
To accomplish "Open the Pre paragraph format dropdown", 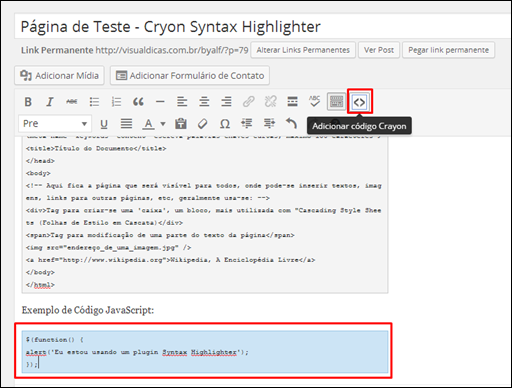I will pos(55,124).
